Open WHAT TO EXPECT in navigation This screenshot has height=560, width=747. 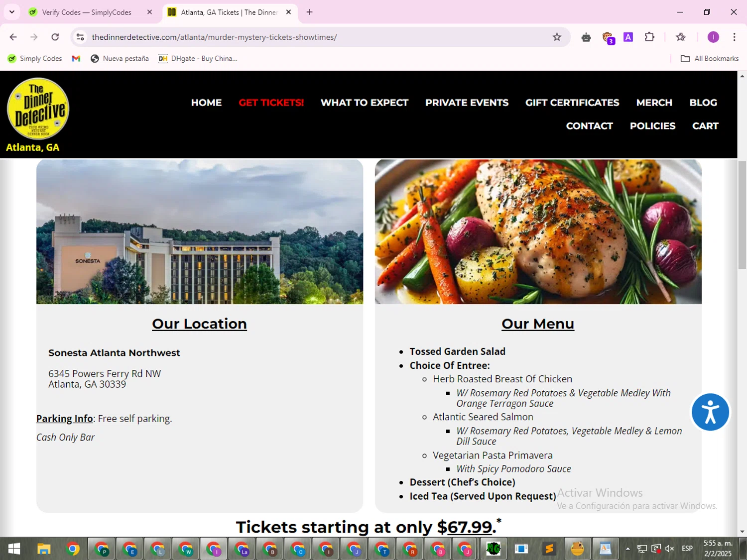click(365, 103)
